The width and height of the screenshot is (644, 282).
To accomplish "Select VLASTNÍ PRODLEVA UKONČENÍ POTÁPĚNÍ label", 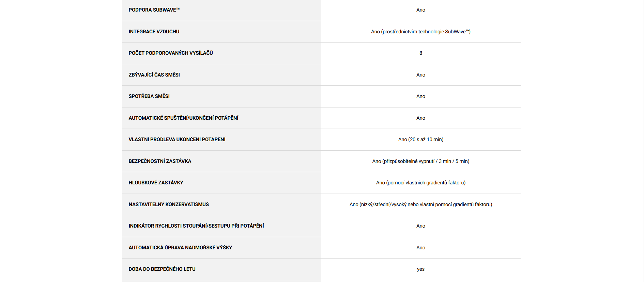I will pyautogui.click(x=177, y=139).
